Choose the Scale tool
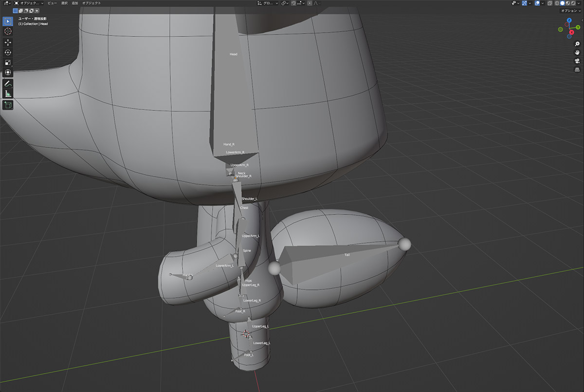This screenshot has height=392, width=584. (x=8, y=63)
